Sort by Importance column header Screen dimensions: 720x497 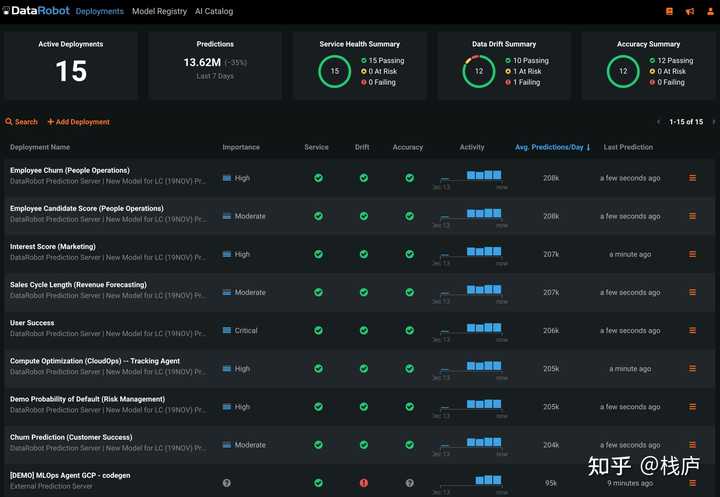click(241, 147)
